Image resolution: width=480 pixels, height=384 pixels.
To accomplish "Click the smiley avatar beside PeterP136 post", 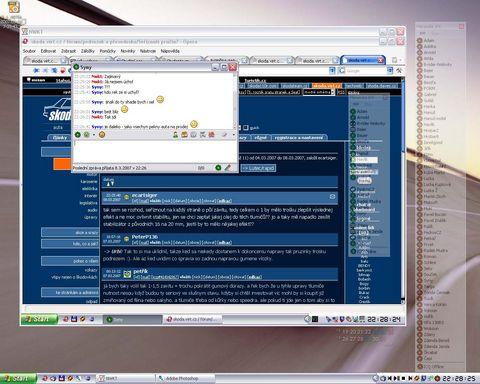I will (126, 238).
